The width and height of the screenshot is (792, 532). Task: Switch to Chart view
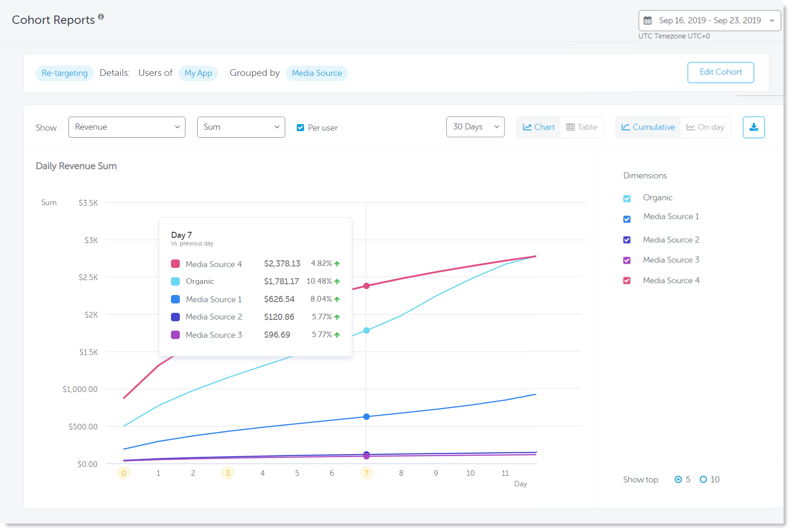(x=539, y=127)
